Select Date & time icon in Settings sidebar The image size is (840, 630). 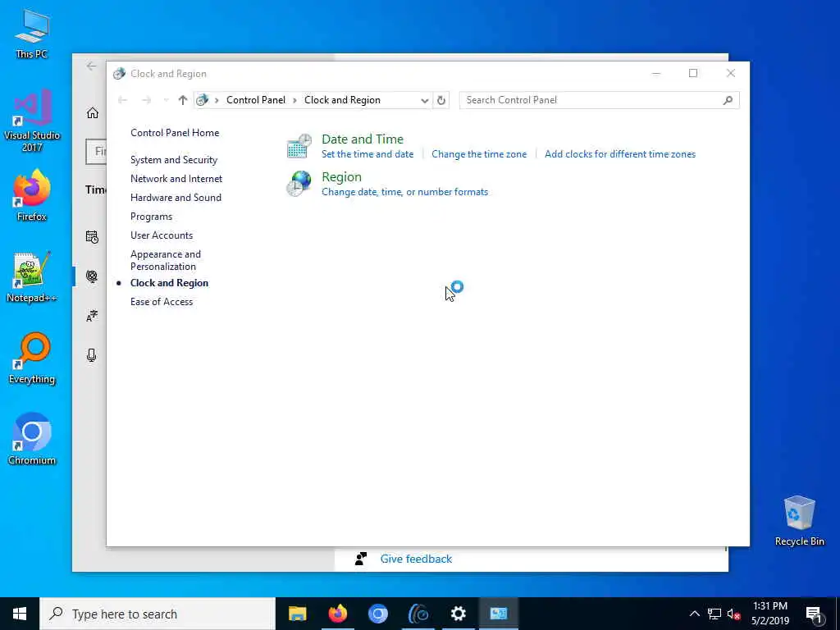point(92,237)
